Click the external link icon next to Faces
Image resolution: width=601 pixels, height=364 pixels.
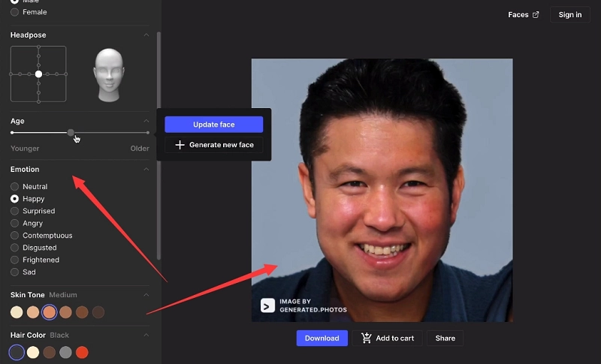point(536,15)
